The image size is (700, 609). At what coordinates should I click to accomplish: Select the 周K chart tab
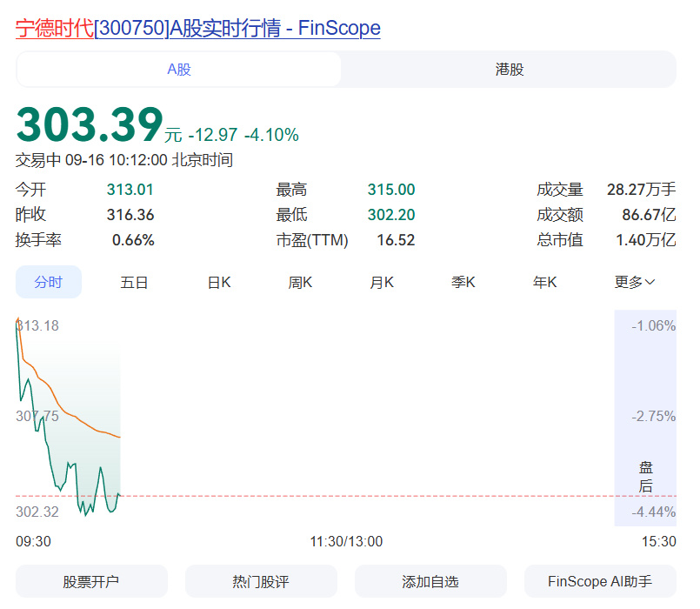[x=300, y=283]
